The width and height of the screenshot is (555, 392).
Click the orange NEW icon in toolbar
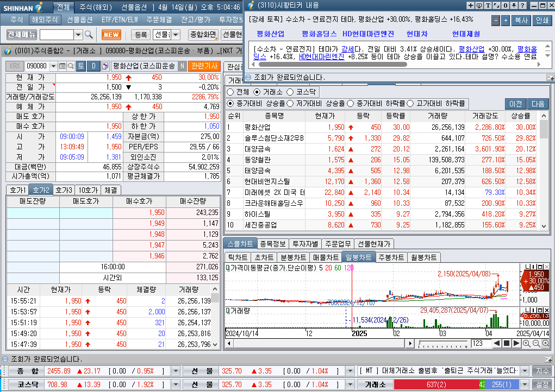111,35
